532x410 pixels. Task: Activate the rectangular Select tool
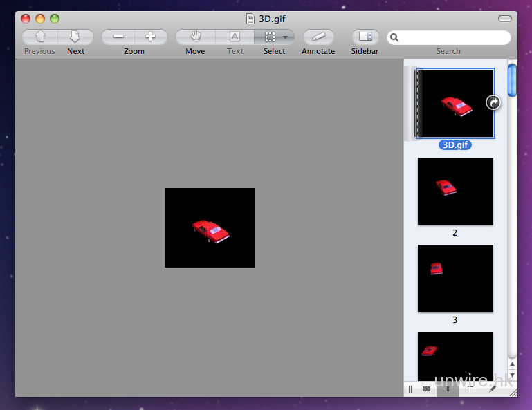(270, 37)
